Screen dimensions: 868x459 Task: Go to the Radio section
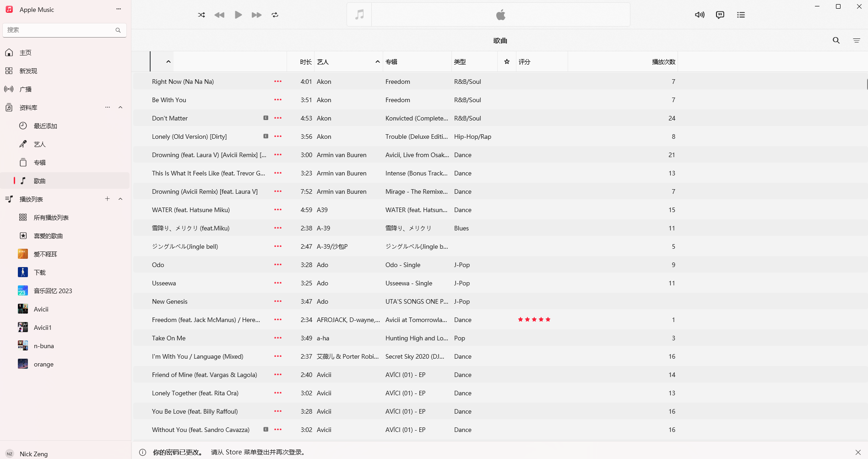(x=26, y=89)
